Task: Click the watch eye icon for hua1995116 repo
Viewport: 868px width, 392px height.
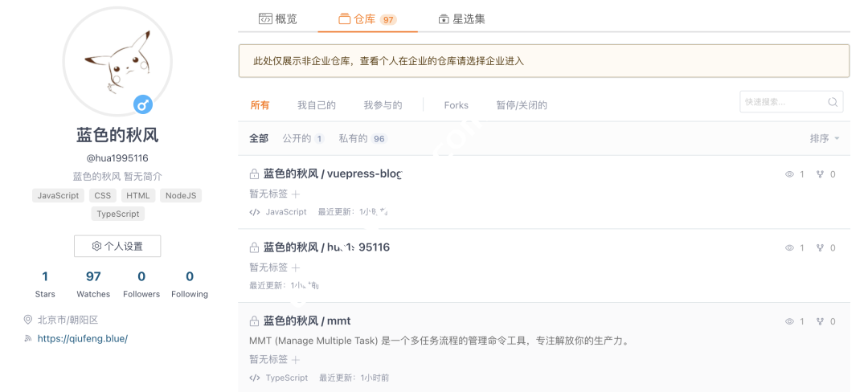Action: 789,247
